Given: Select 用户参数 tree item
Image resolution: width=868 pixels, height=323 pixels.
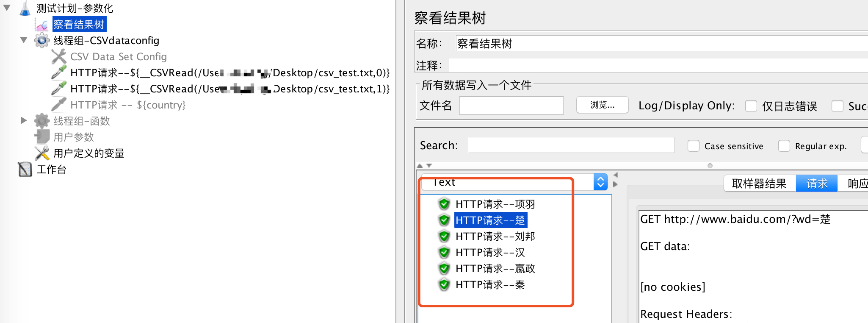Looking at the screenshot, I should 74,137.
